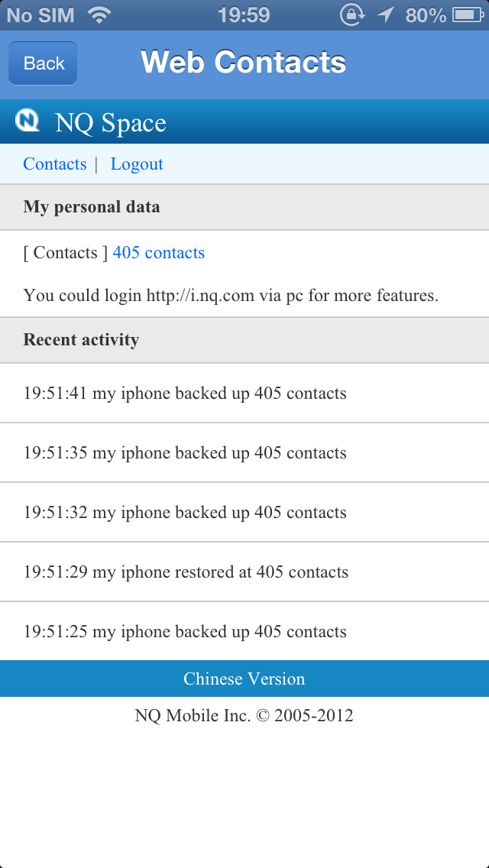This screenshot has width=489, height=868.
Task: Open the 405 contacts link
Action: [x=159, y=253]
